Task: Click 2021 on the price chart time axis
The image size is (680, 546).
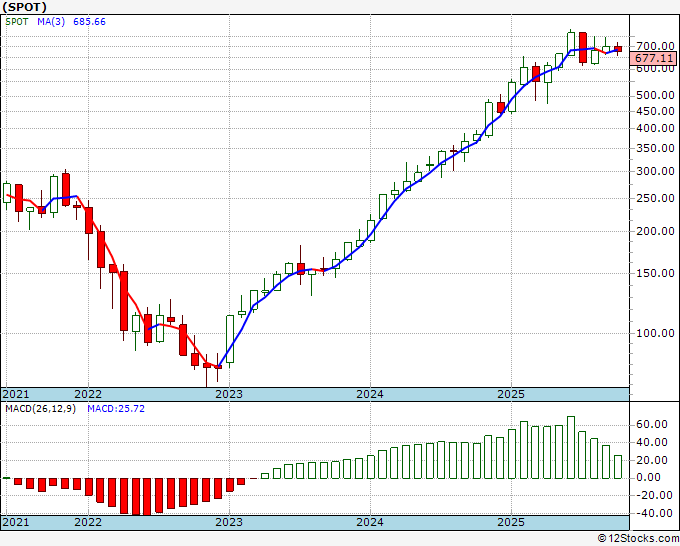Action: [16, 394]
